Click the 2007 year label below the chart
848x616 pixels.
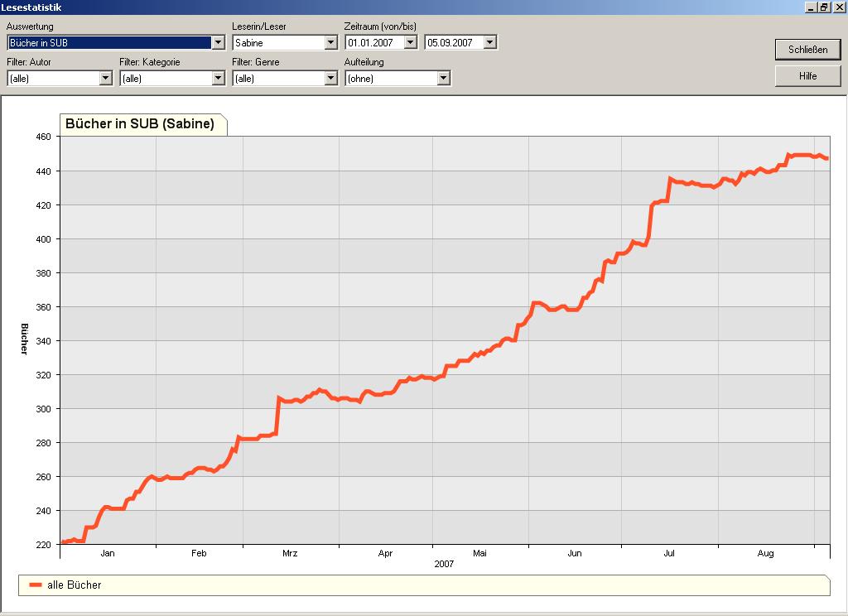(445, 565)
